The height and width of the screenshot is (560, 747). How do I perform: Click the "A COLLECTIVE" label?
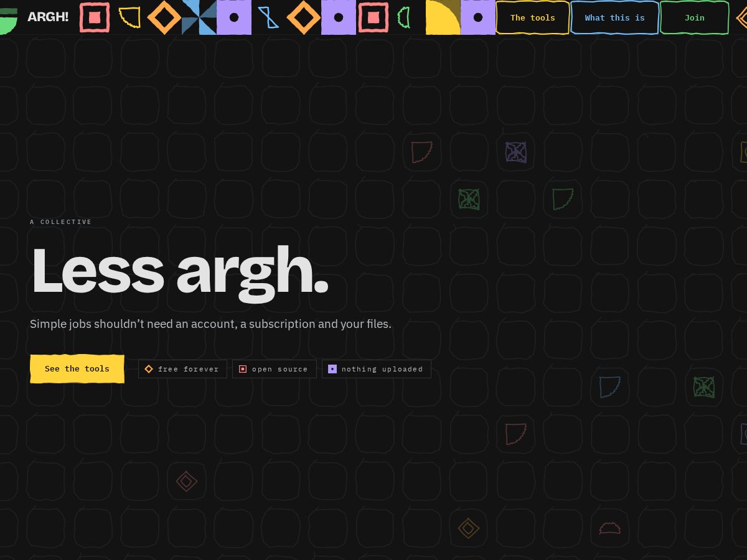coord(61,222)
